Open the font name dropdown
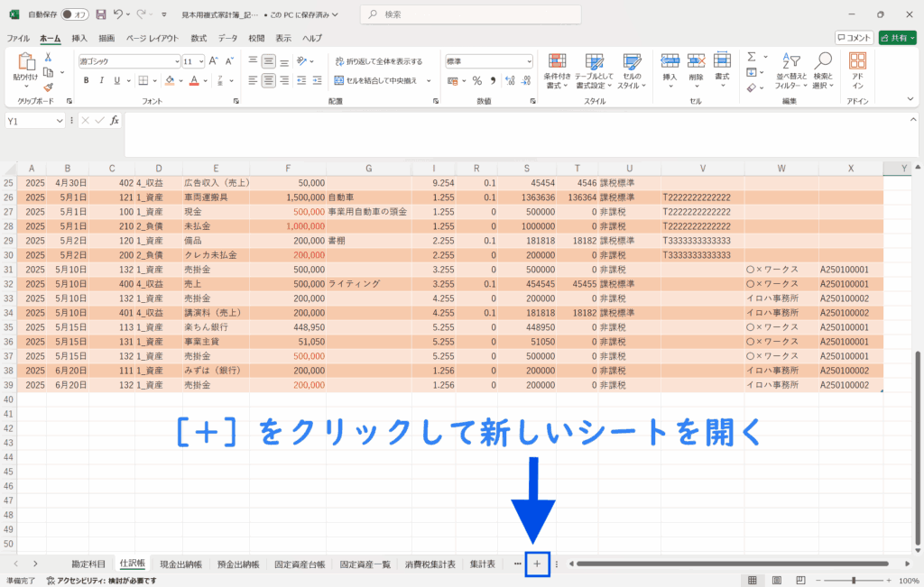The image size is (924, 587). 176,61
